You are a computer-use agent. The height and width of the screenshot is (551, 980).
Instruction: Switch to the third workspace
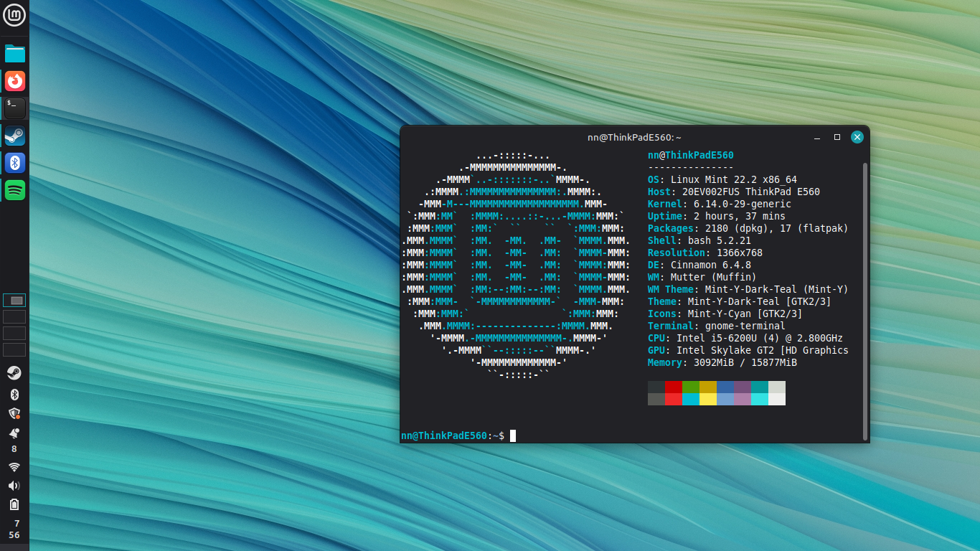point(14,334)
